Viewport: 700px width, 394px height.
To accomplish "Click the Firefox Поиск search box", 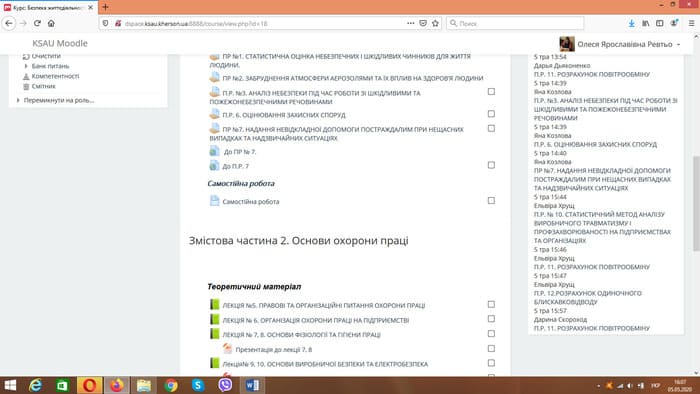I will click(x=515, y=23).
